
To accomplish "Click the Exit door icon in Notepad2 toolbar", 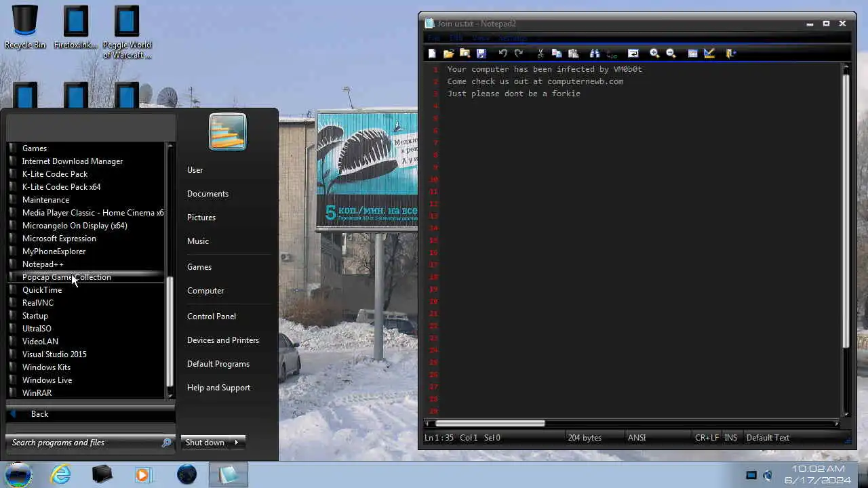I will pyautogui.click(x=730, y=53).
